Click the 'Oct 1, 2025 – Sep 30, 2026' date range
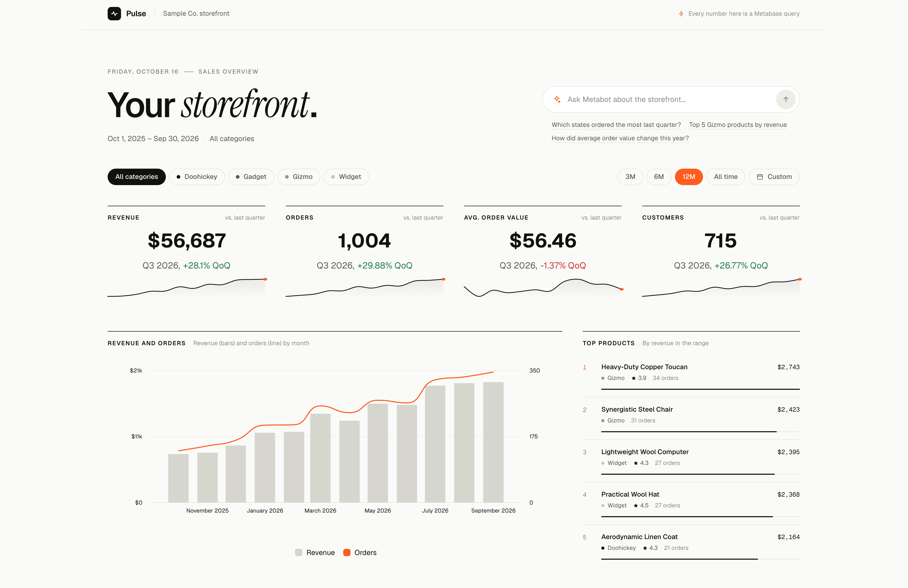Viewport: 908px width, 588px height. [153, 139]
